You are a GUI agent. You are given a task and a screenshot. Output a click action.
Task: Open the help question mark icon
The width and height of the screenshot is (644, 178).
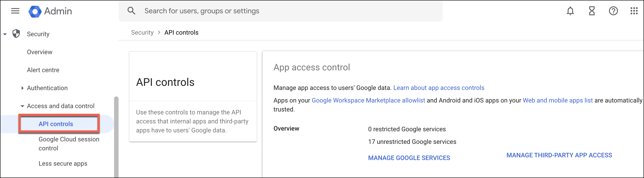613,11
